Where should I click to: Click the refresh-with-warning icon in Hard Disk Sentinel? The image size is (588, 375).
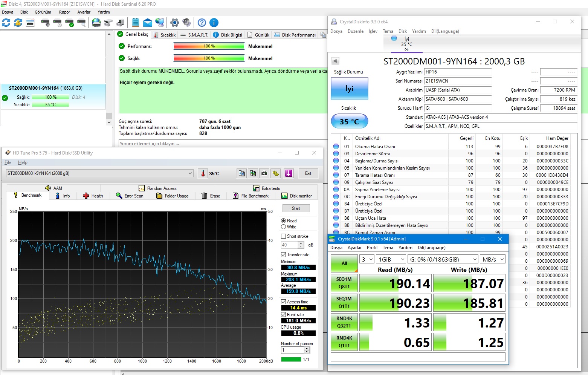point(18,23)
